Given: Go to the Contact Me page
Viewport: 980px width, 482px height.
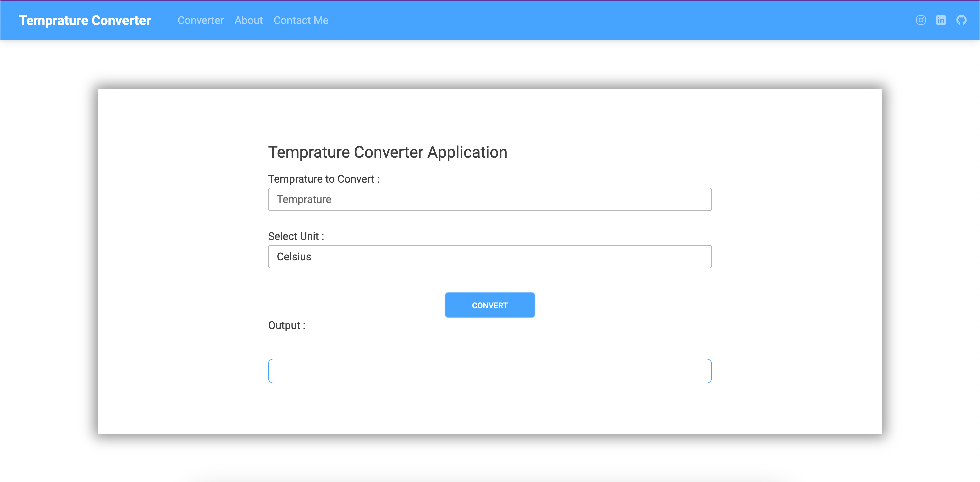Looking at the screenshot, I should tap(301, 20).
